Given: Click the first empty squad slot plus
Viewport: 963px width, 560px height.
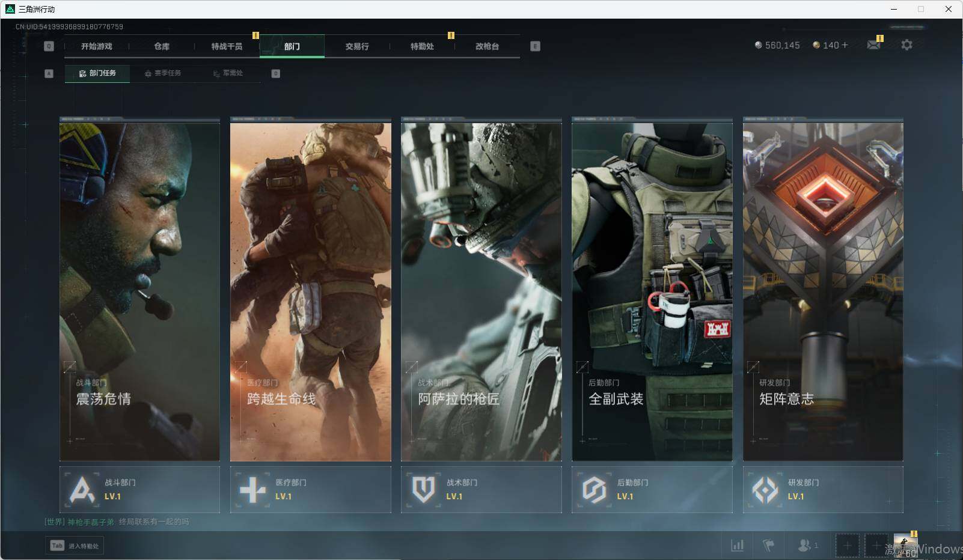Looking at the screenshot, I should point(846,546).
